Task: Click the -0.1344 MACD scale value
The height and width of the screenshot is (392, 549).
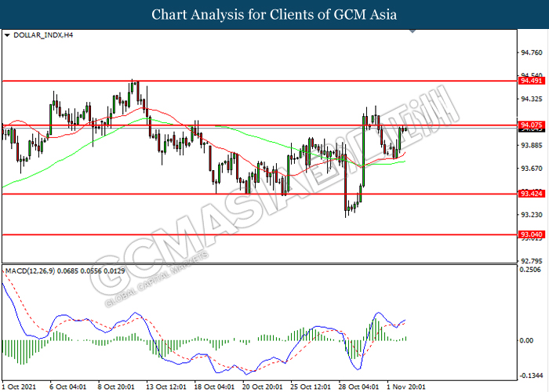Action: pyautogui.click(x=532, y=376)
